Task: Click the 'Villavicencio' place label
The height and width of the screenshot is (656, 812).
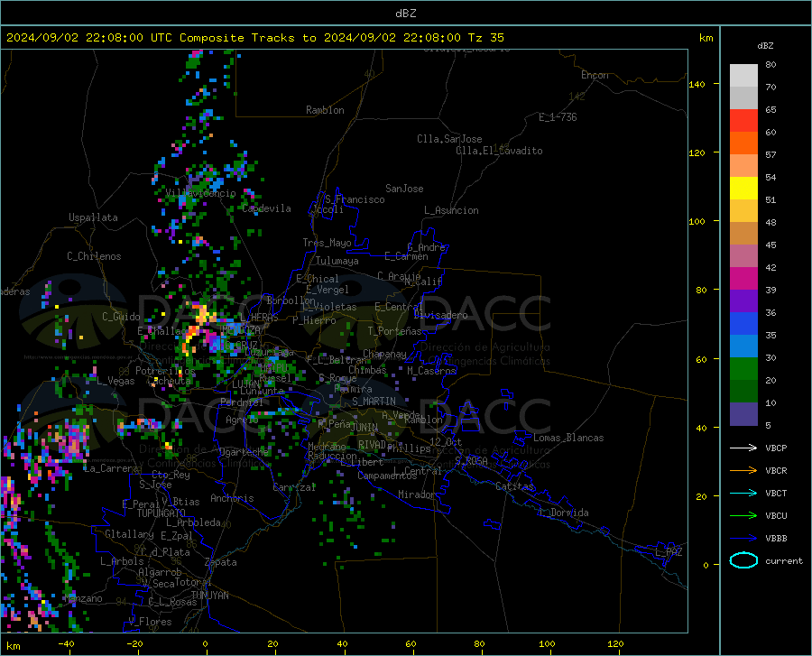Action: coord(200,193)
